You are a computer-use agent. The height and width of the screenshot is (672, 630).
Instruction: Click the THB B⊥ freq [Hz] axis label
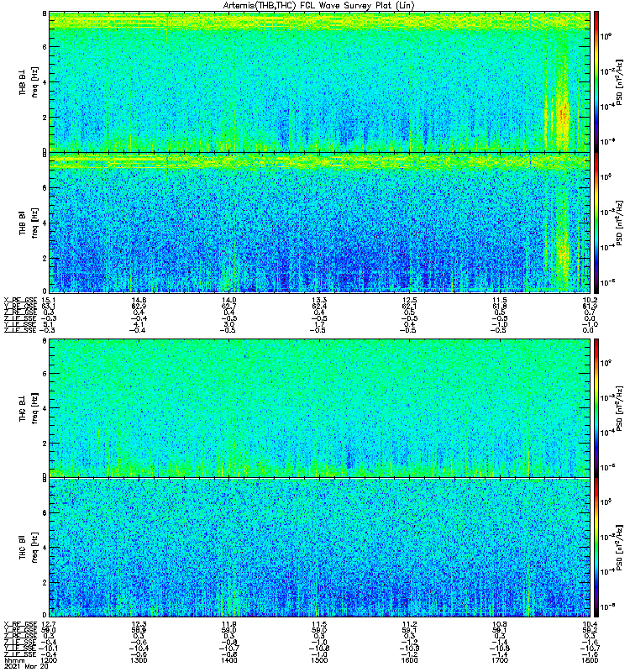pos(29,81)
